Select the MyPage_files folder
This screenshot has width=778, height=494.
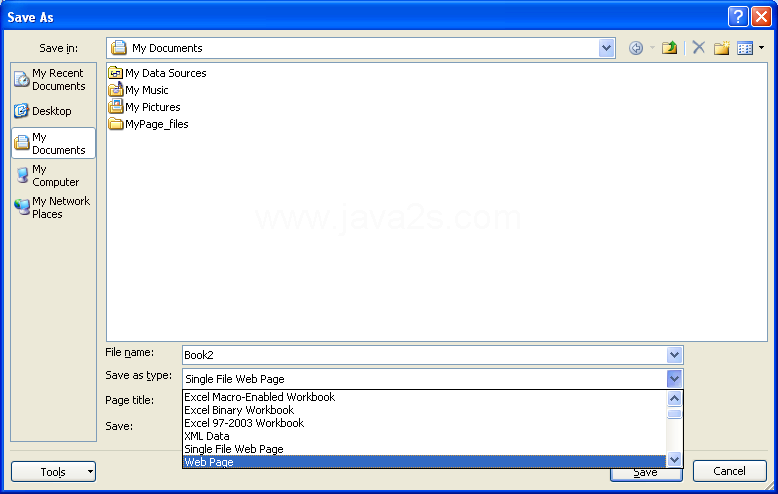(148, 124)
